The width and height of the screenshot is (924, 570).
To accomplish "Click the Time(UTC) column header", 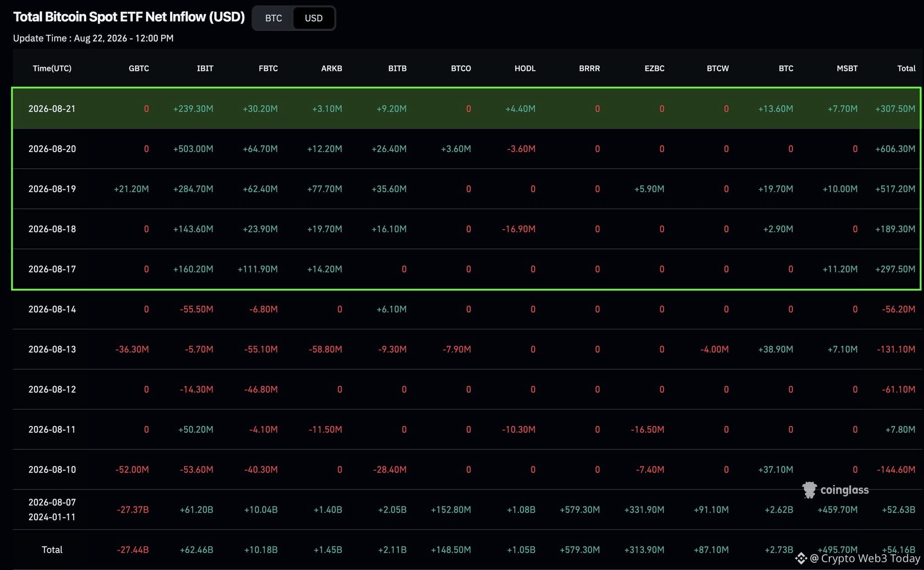I will point(52,68).
